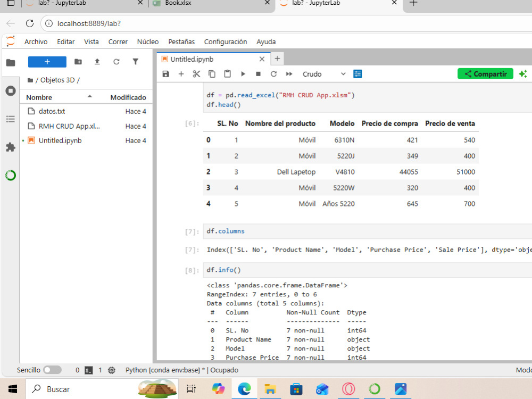This screenshot has height=399, width=532.
Task: Select Untitled.ipynb in the file browser
Action: (86, 140)
